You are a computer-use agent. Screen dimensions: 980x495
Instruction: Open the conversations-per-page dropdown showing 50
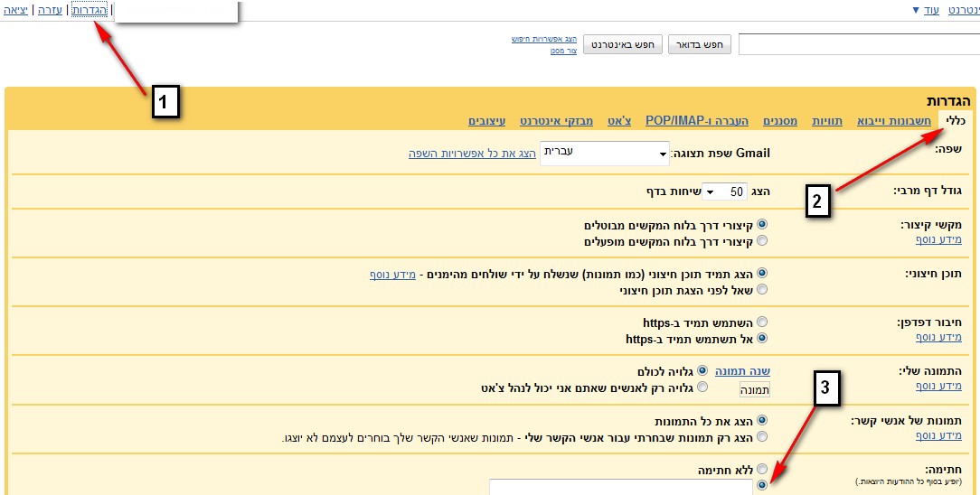coord(724,191)
